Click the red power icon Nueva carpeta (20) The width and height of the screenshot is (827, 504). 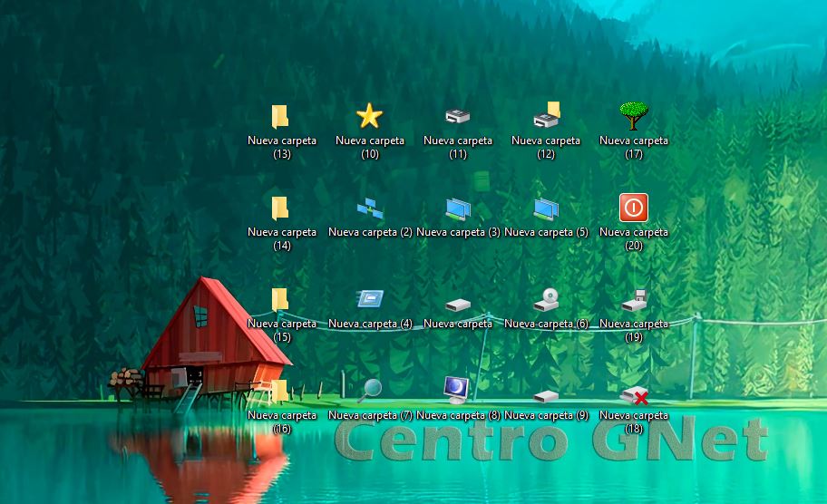[x=634, y=208]
